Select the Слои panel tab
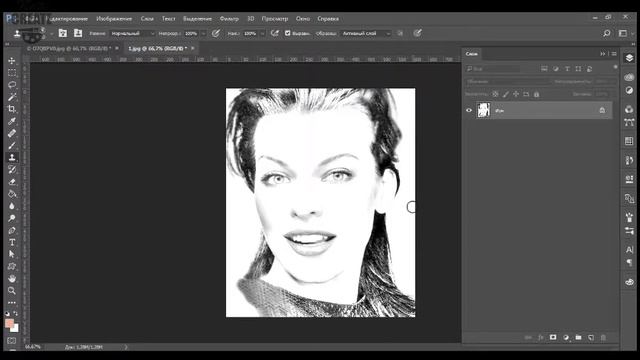 [x=472, y=54]
